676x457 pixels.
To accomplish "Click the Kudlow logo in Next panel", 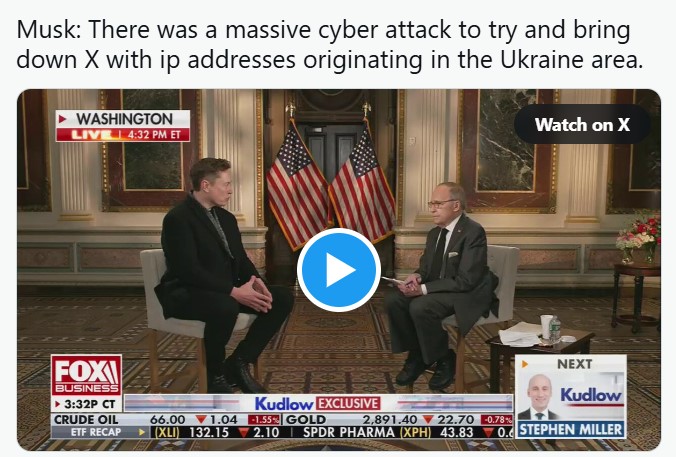I will [591, 394].
